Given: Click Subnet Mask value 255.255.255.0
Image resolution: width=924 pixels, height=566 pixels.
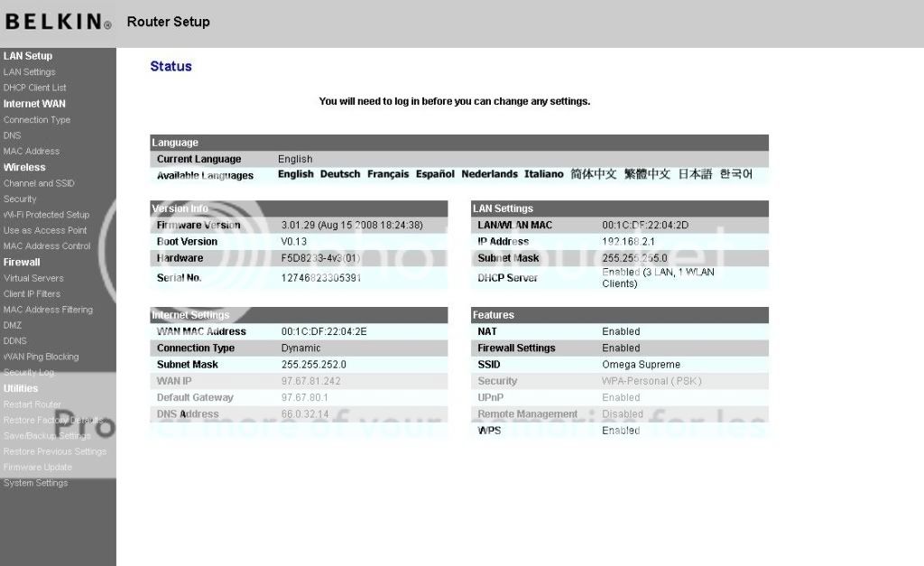Looking at the screenshot, I should [634, 258].
